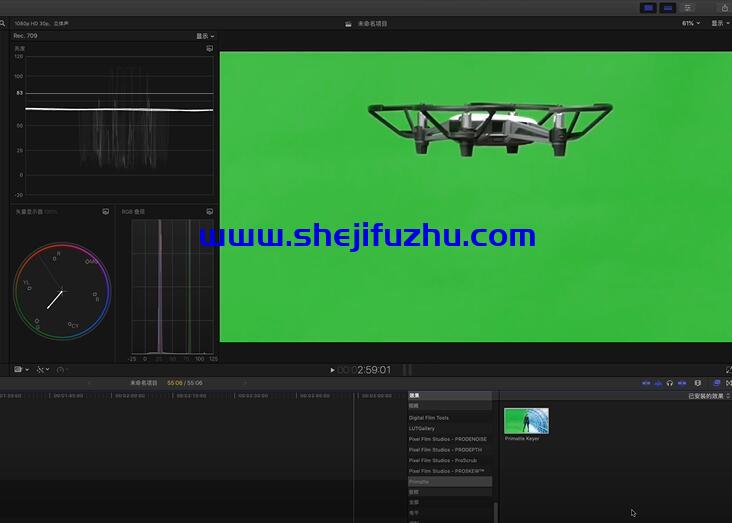Toggle skimming in the timeline toolbar
The image size is (732, 523).
point(646,383)
